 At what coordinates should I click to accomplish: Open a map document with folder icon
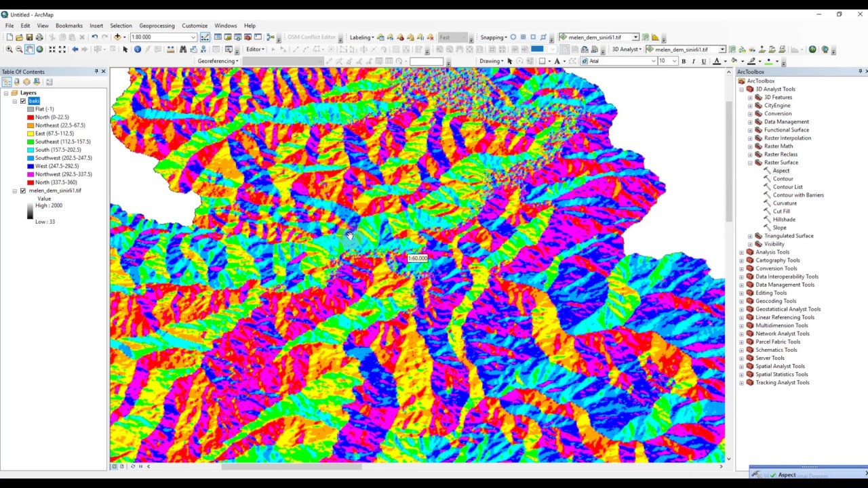(x=19, y=37)
